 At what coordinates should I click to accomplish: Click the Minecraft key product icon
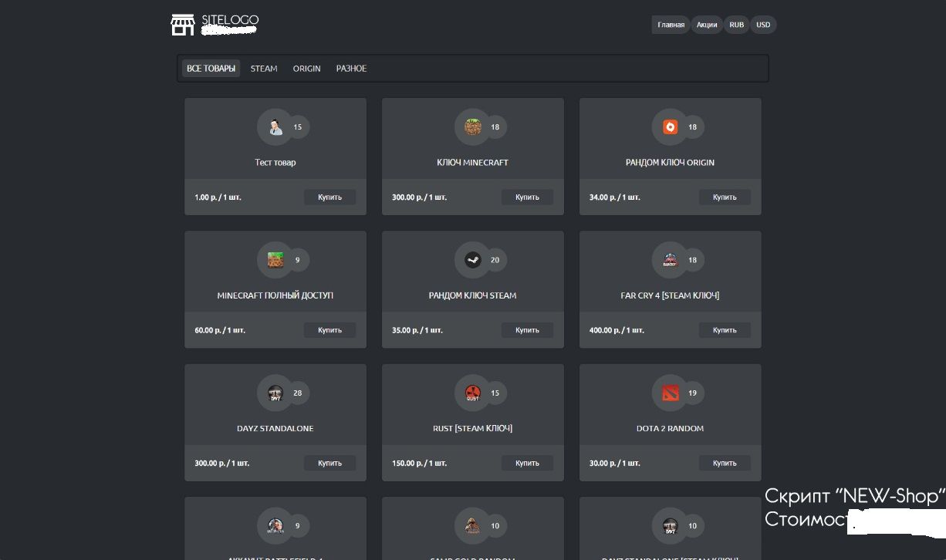(472, 127)
